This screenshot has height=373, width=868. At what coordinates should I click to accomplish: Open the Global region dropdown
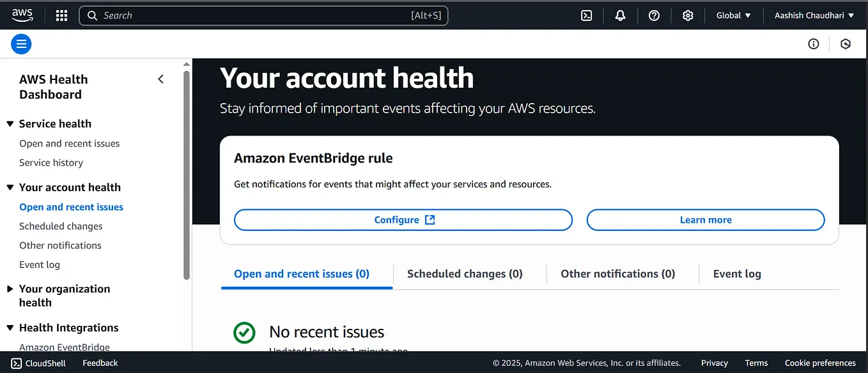pos(732,15)
